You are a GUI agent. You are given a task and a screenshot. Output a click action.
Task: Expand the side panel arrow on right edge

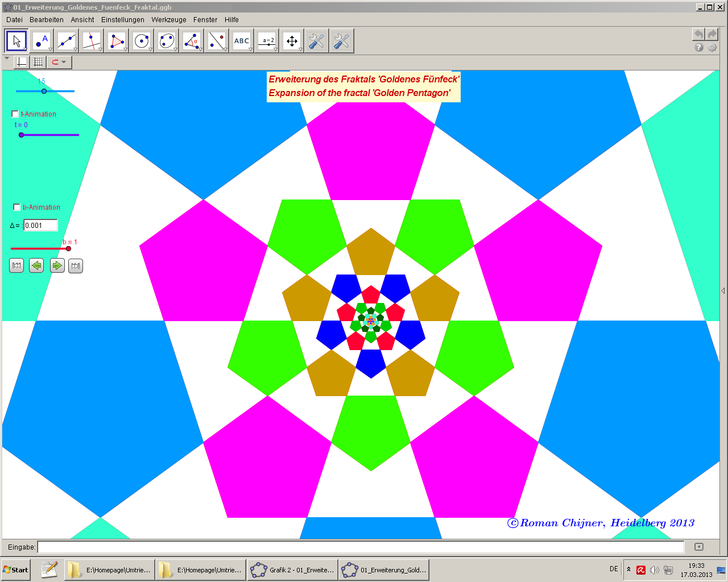723,290
